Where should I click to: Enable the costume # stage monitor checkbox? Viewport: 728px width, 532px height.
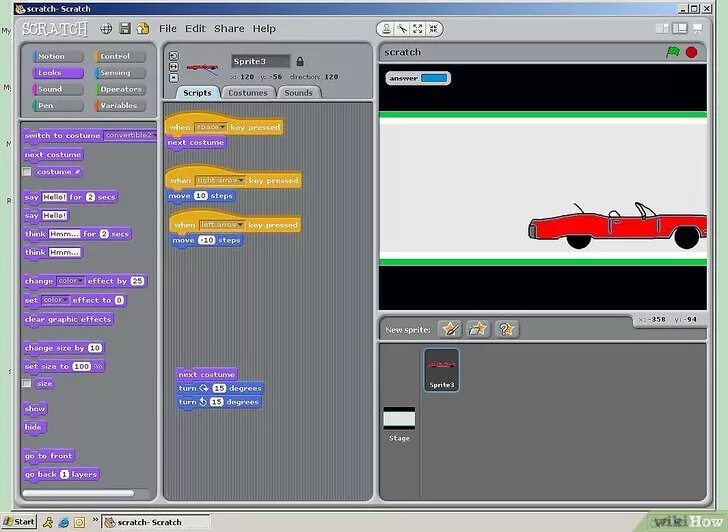pyautogui.click(x=27, y=172)
